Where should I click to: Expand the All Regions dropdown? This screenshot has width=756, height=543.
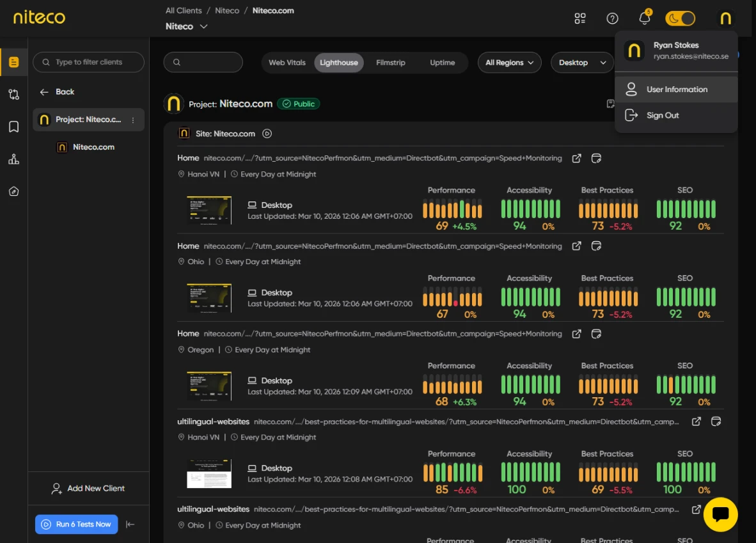(509, 63)
